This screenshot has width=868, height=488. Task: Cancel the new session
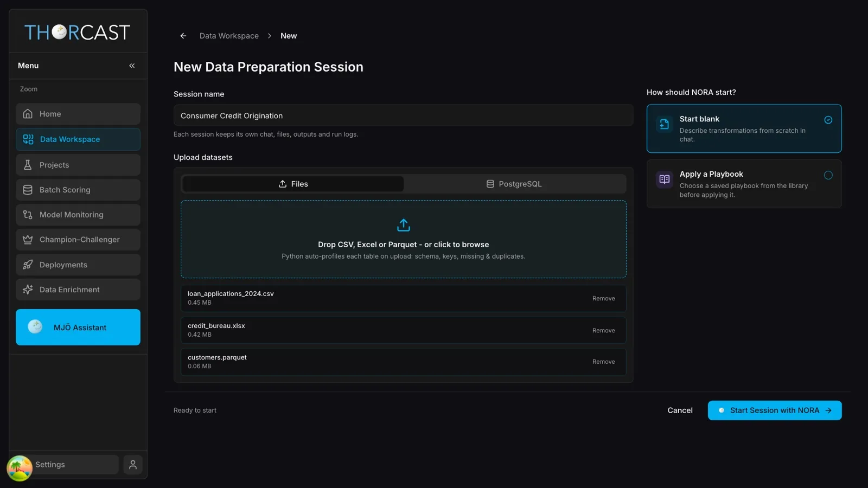pyautogui.click(x=680, y=410)
